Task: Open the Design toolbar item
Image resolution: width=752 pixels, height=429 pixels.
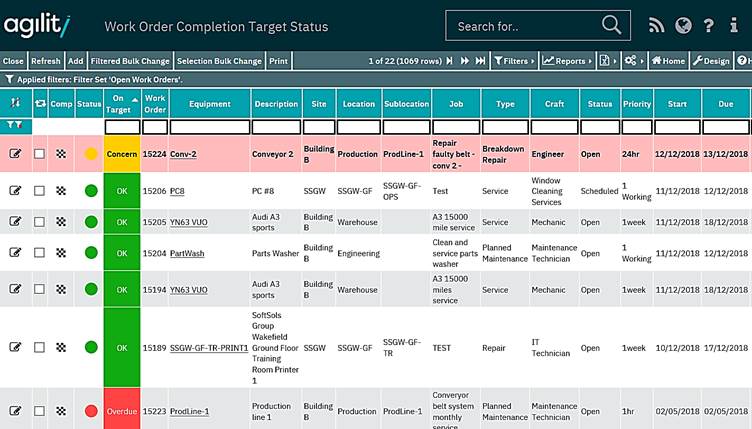Action: [711, 61]
